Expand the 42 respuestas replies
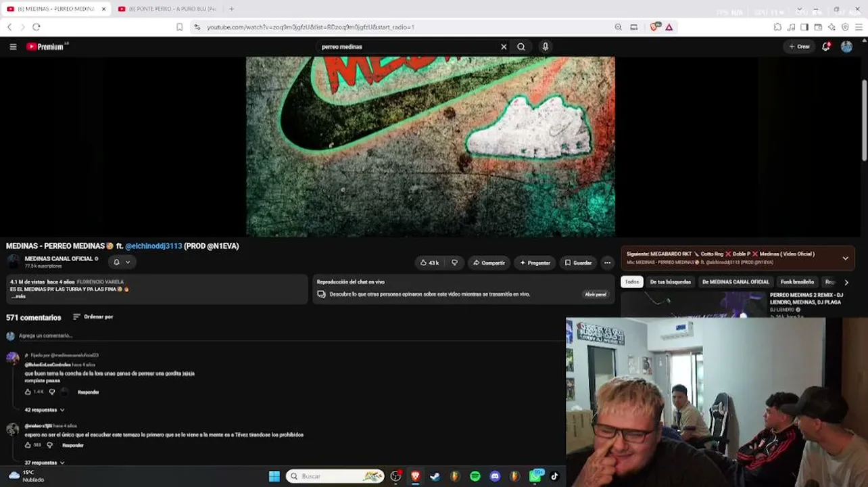Image resolution: width=868 pixels, height=487 pixels. pos(45,410)
